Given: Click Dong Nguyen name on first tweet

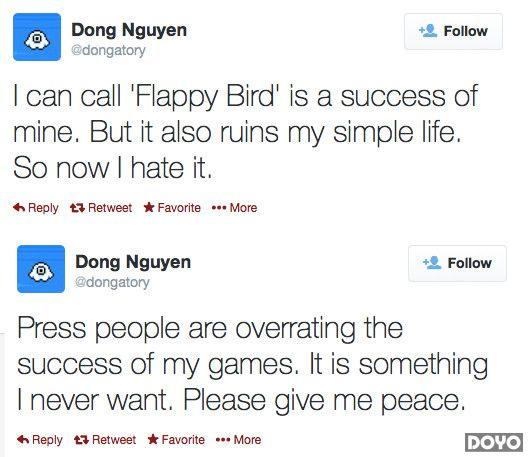Looking at the screenshot, I should [129, 30].
